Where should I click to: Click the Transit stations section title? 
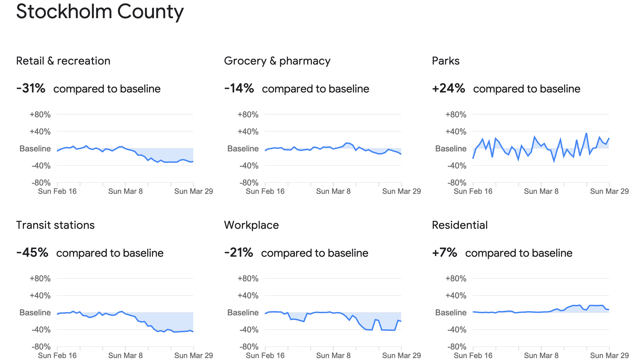pyautogui.click(x=55, y=225)
